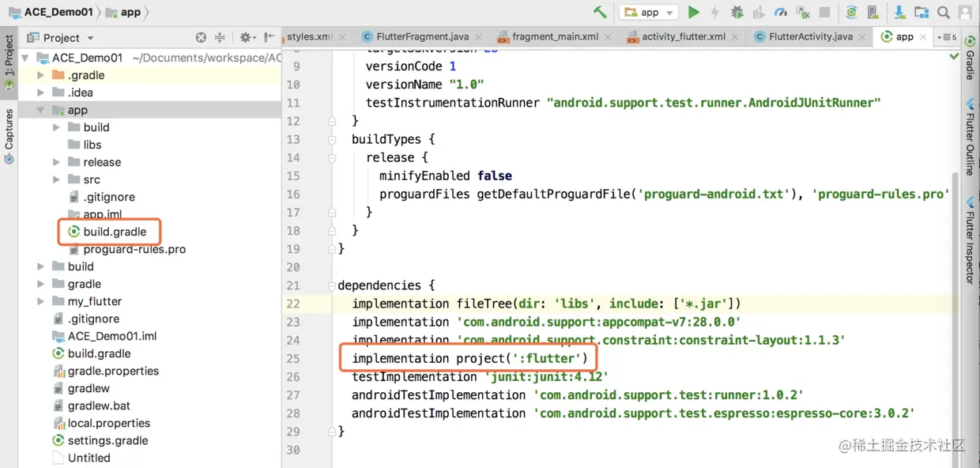Select libs folder in app
The height and width of the screenshot is (468, 980).
point(85,145)
